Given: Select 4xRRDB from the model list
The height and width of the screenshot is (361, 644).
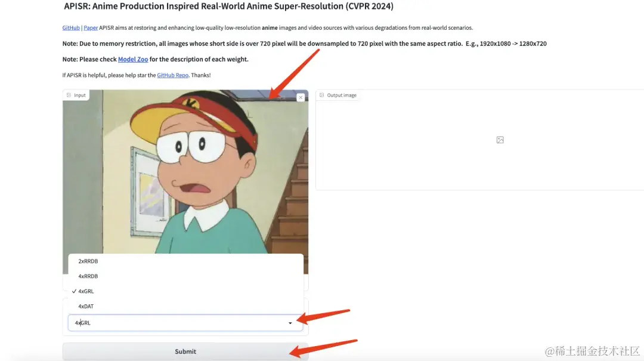Looking at the screenshot, I should tap(185, 276).
